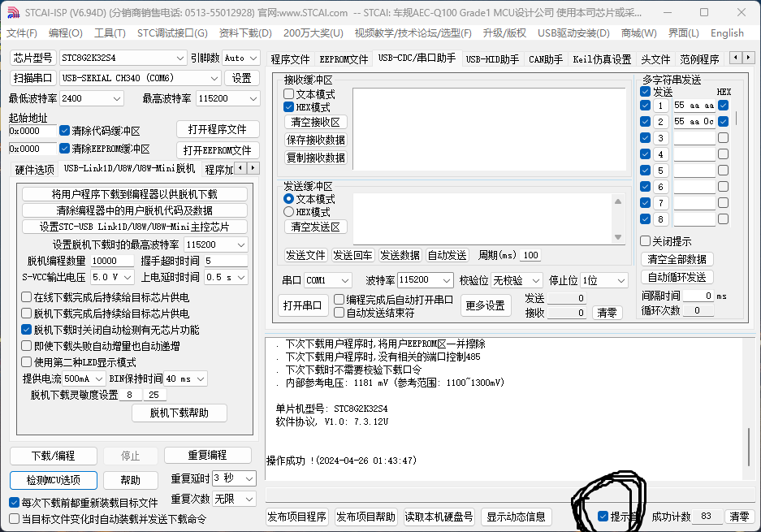
Task: Click 脱机编程数量 10000 input field
Action: point(112,261)
